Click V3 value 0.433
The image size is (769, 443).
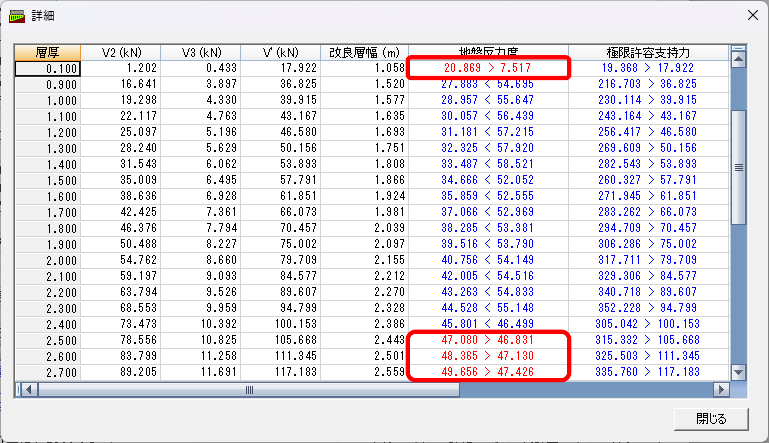point(201,68)
